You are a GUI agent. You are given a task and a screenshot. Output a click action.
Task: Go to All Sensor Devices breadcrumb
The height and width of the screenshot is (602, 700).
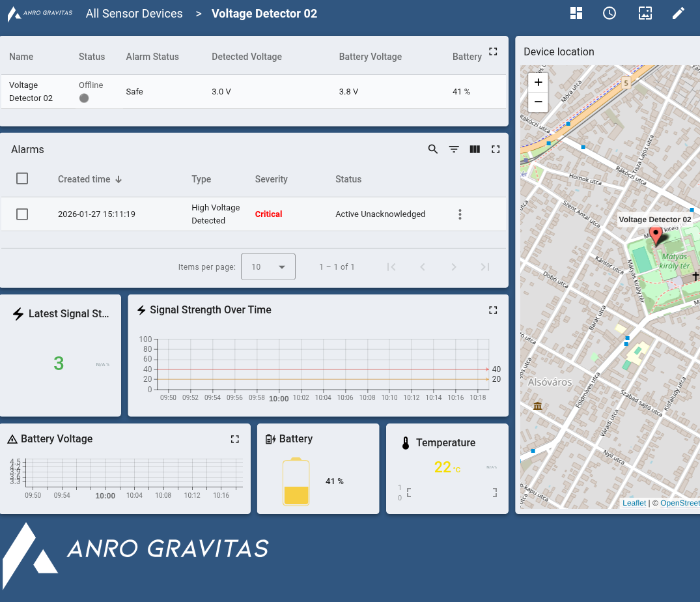pyautogui.click(x=134, y=14)
